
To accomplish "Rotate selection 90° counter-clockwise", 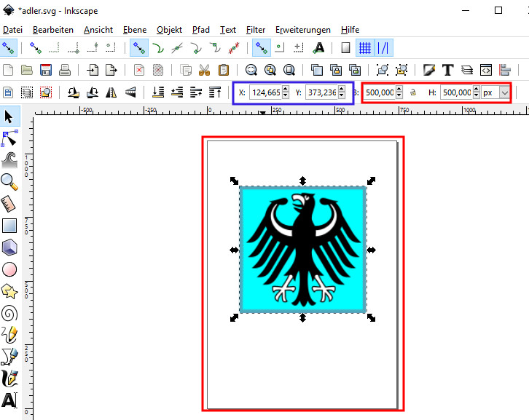I will pos(73,92).
